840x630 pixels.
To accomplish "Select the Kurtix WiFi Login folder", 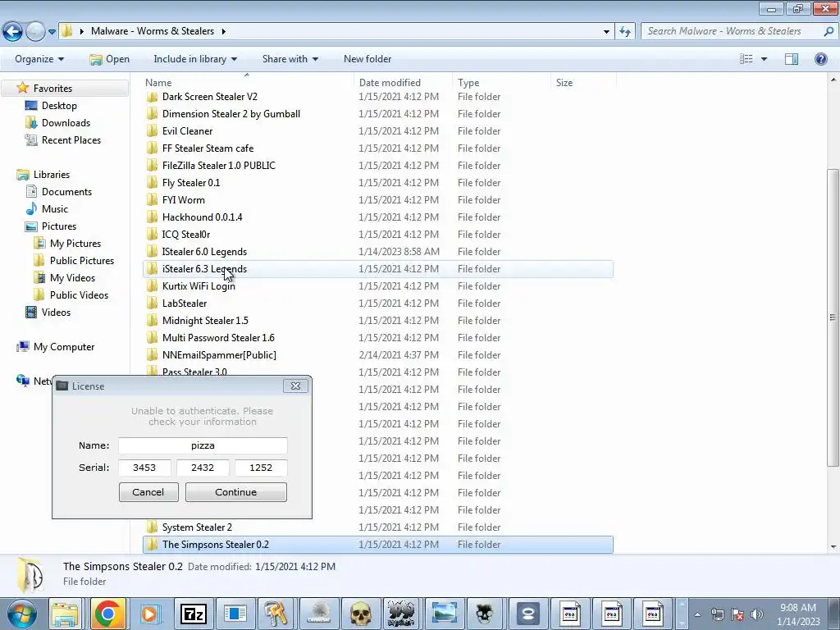I will tap(377, 286).
